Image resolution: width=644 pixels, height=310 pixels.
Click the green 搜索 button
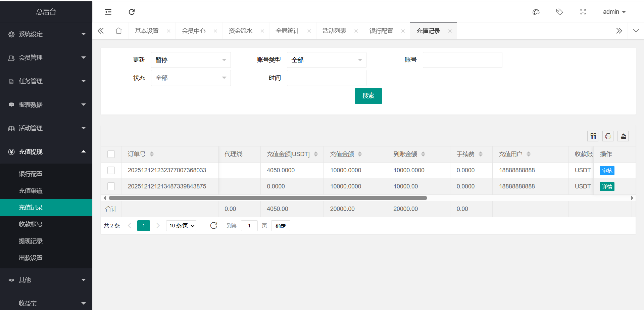(x=368, y=96)
